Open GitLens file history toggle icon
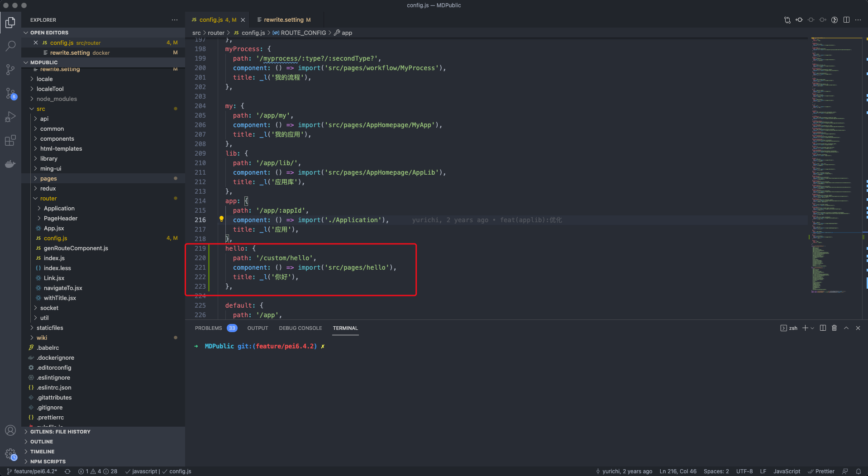 (x=835, y=20)
